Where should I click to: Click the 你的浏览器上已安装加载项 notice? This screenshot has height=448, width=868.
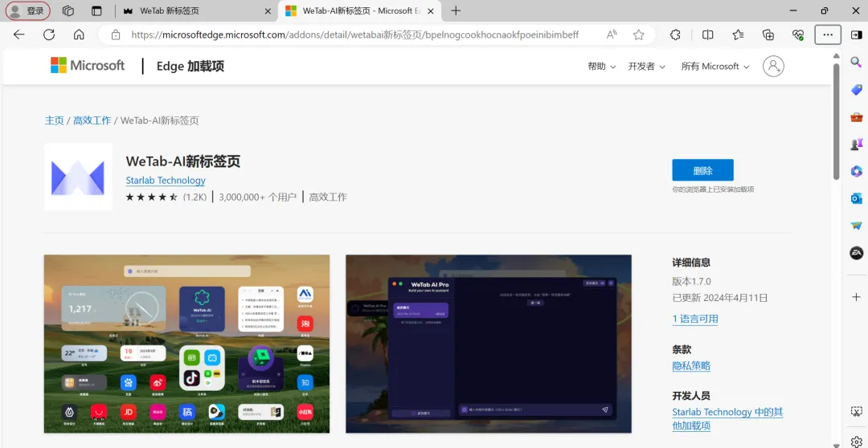pos(713,189)
